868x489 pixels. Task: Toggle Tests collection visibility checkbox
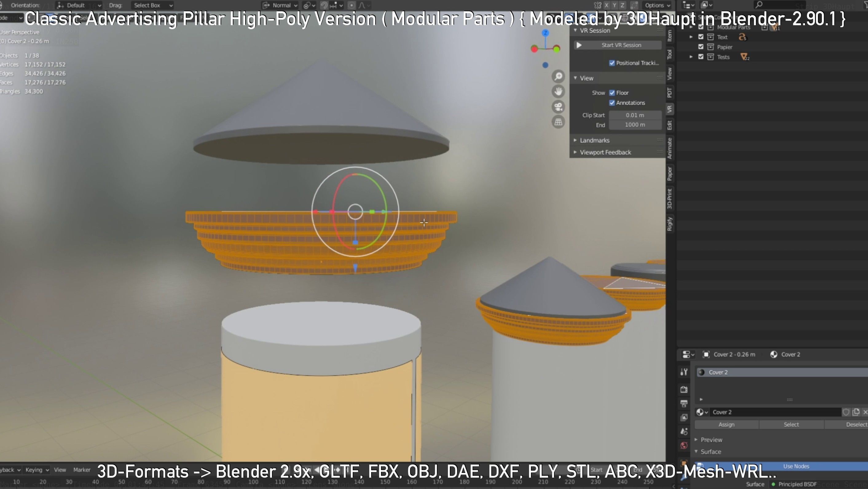click(x=701, y=57)
